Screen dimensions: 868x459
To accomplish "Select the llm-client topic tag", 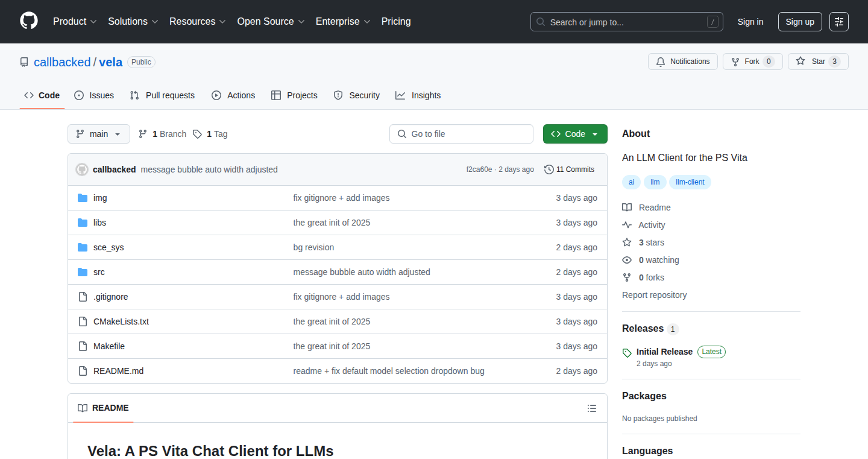I will (690, 182).
